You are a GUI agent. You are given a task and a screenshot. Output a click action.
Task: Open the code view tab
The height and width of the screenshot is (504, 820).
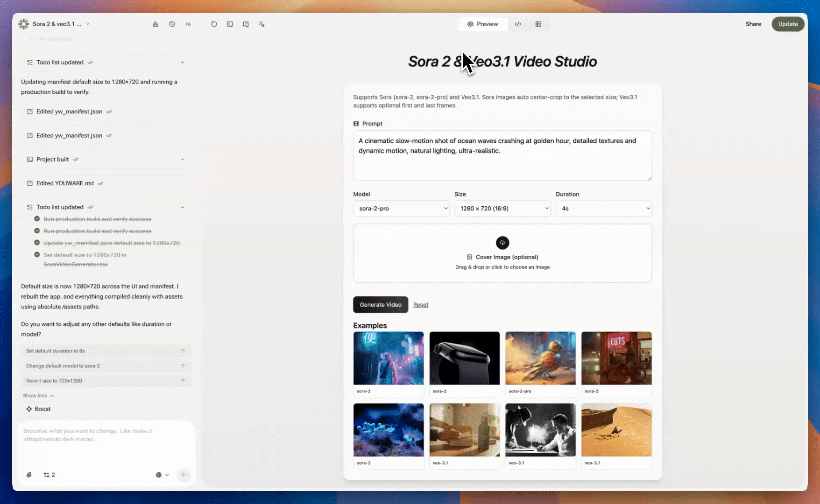click(x=518, y=24)
